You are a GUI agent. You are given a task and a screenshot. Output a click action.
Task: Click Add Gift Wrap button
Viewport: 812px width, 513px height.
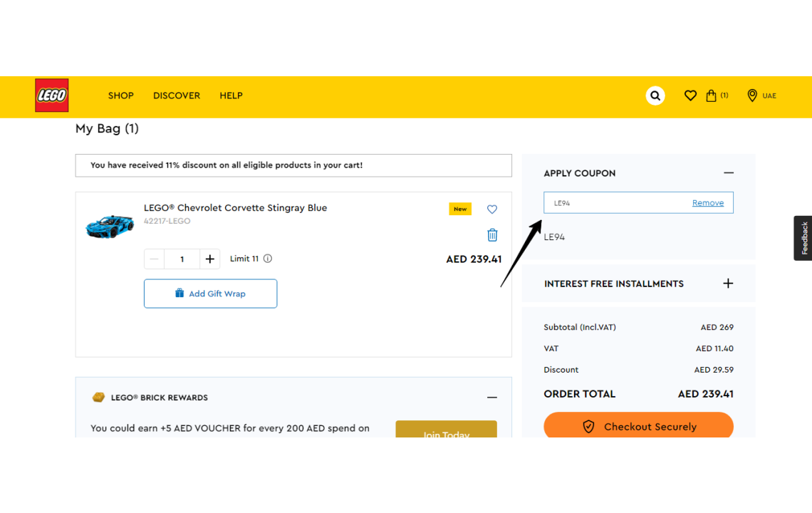(x=210, y=294)
